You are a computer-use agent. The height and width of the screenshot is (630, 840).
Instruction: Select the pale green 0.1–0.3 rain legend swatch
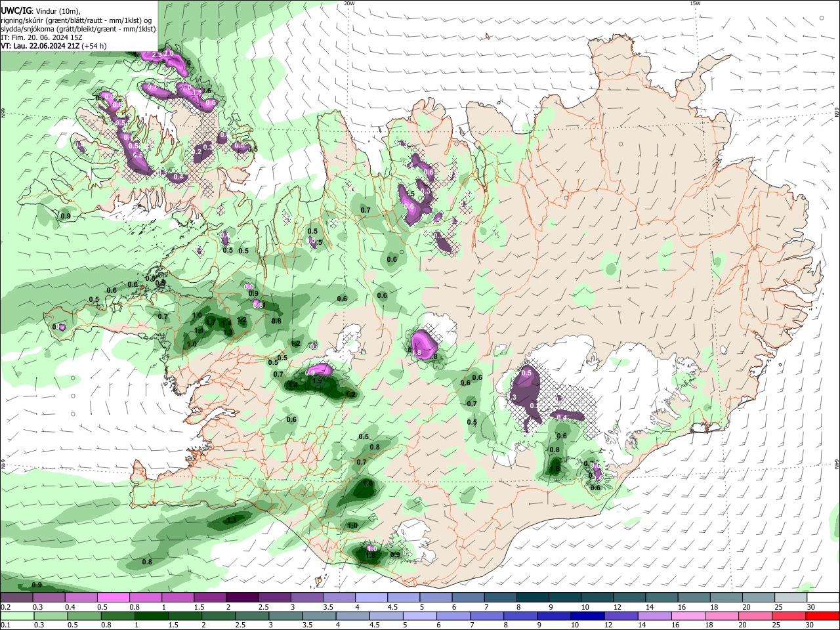coord(16,615)
